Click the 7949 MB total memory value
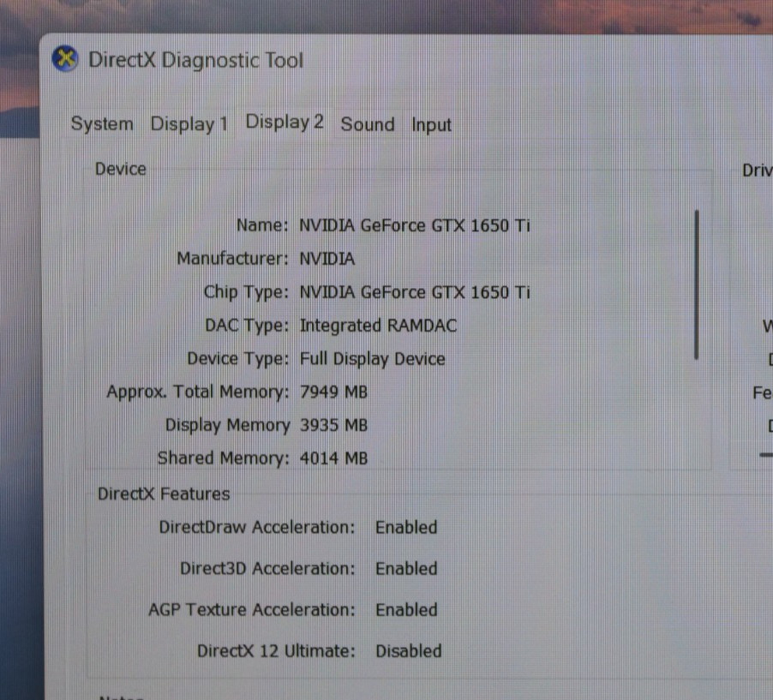 [x=333, y=392]
